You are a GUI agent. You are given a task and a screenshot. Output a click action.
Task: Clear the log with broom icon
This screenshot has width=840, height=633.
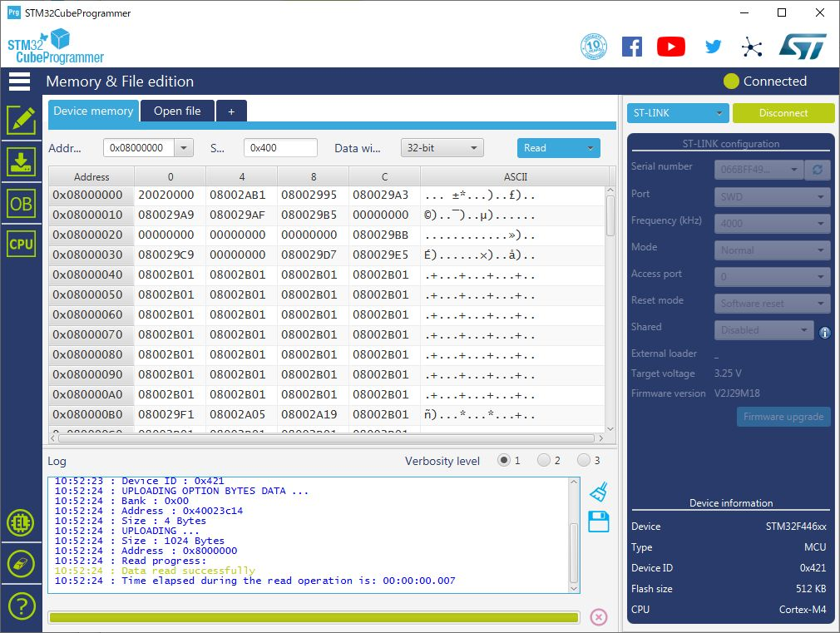(x=598, y=492)
